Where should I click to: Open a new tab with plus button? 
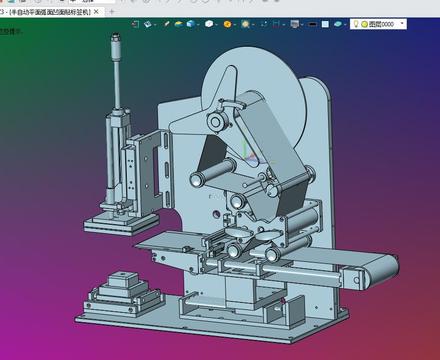[112, 12]
